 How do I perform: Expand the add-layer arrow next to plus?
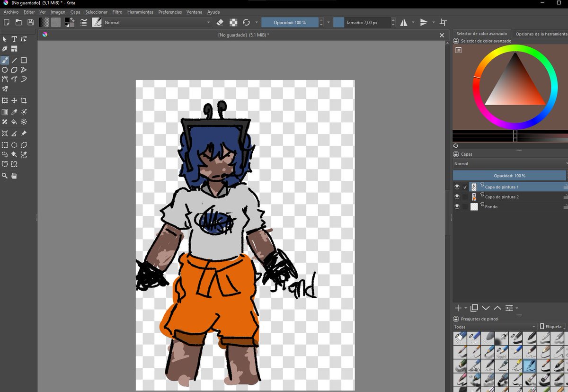466,308
